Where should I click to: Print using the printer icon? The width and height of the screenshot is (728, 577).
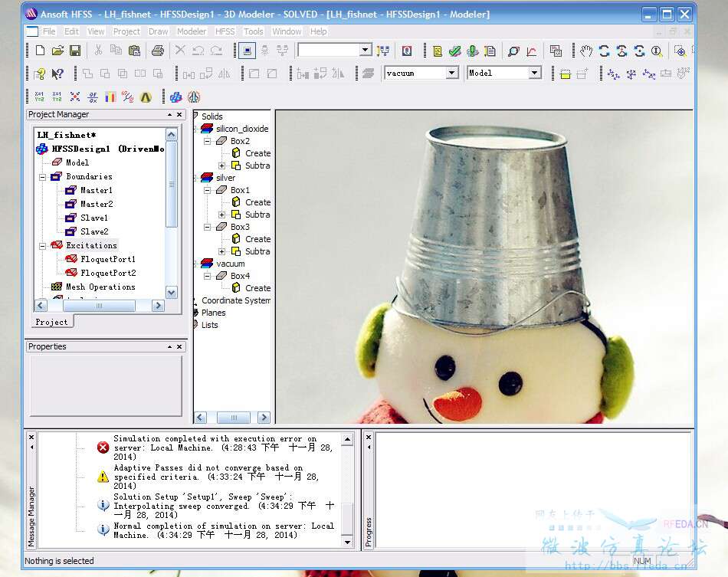click(x=158, y=51)
